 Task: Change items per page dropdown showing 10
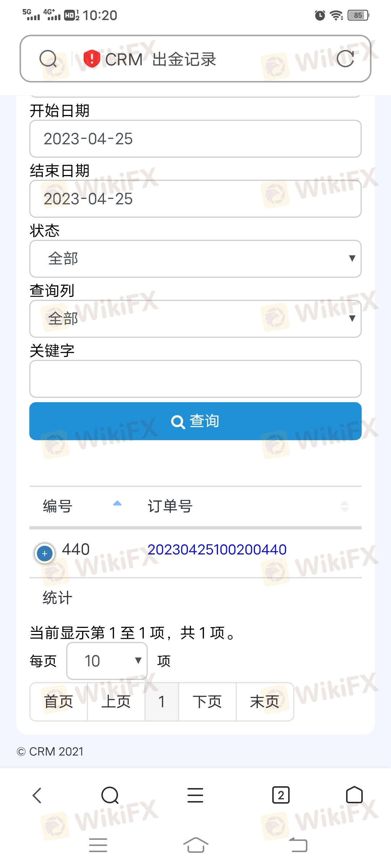tap(107, 661)
